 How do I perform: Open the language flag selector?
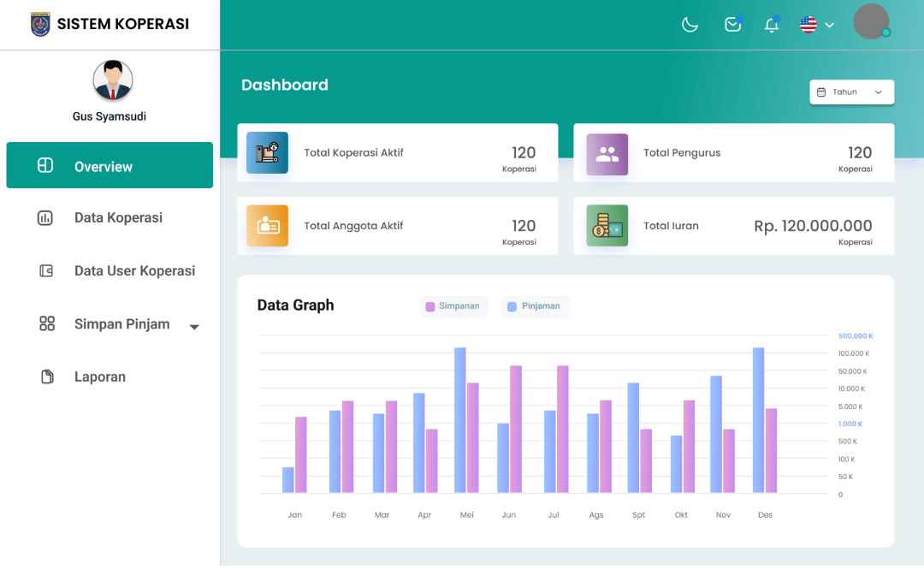click(x=816, y=25)
